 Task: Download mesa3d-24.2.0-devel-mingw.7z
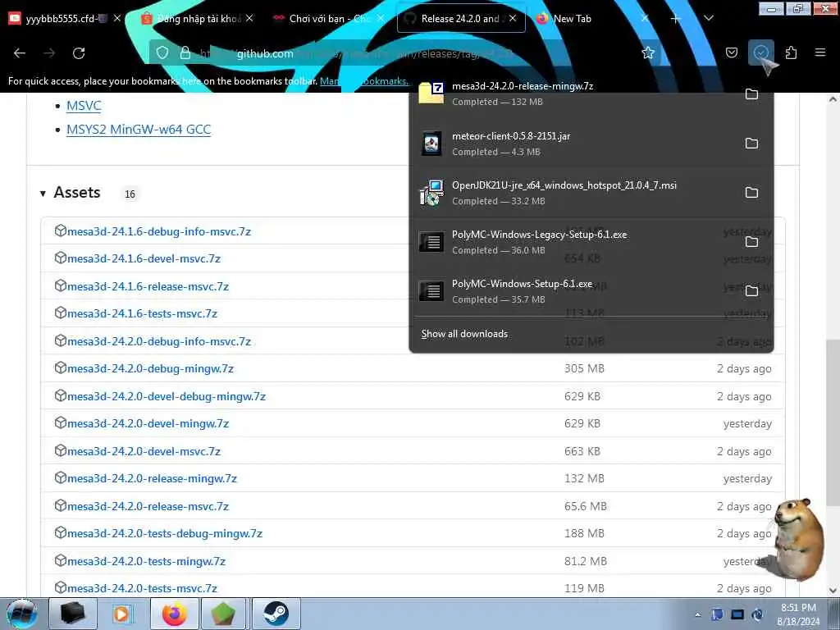(148, 423)
